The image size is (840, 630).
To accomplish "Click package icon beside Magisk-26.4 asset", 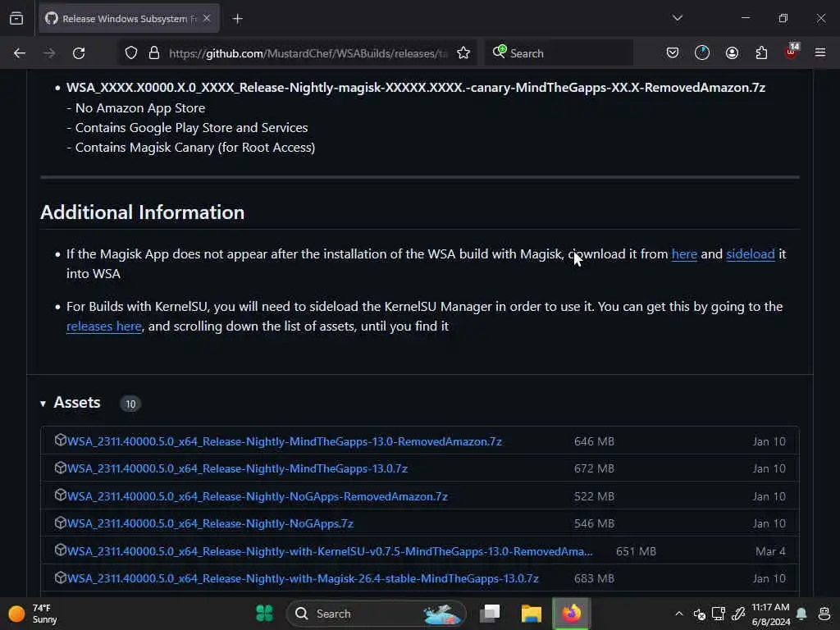I will pyautogui.click(x=61, y=577).
